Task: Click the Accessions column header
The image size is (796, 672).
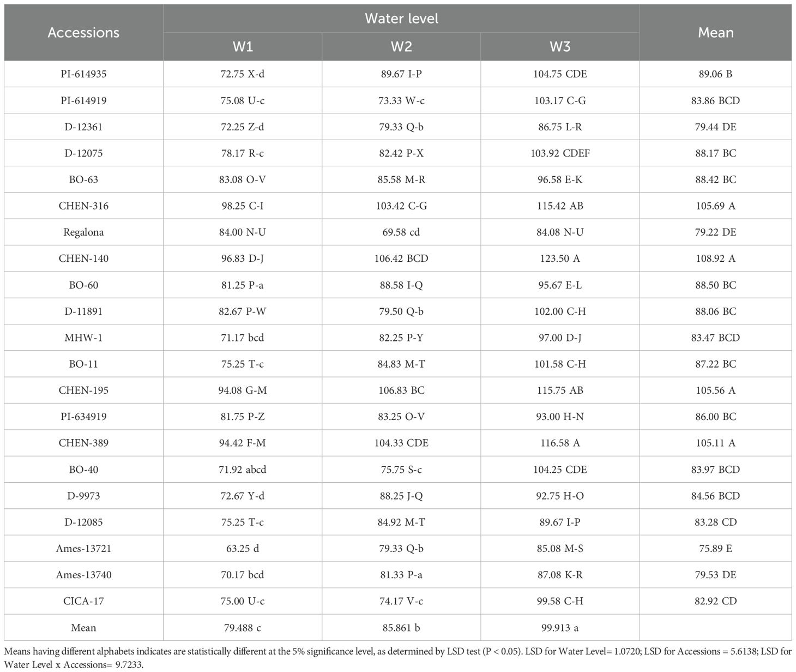Action: coord(83,33)
